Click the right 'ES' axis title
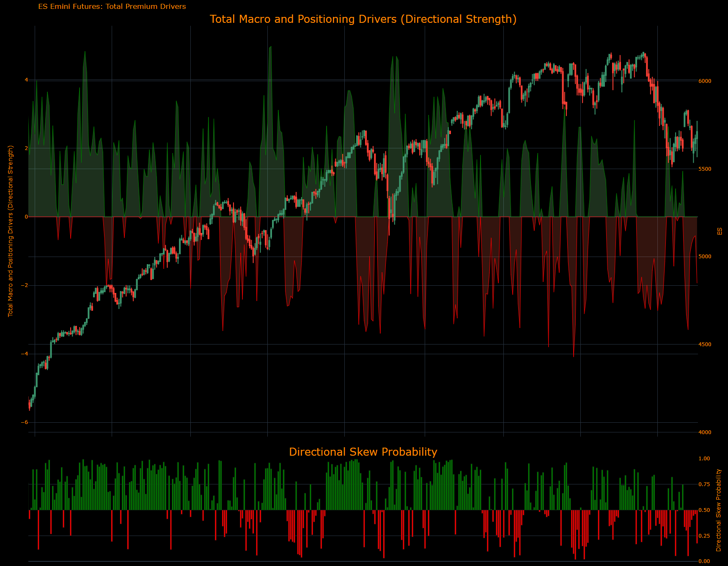 [x=719, y=231]
